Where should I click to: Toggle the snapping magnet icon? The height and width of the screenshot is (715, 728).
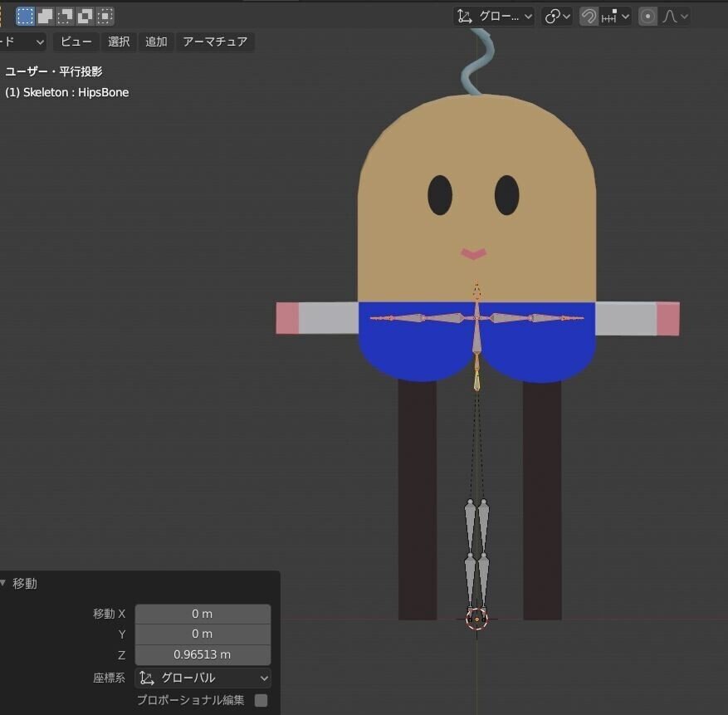click(588, 16)
